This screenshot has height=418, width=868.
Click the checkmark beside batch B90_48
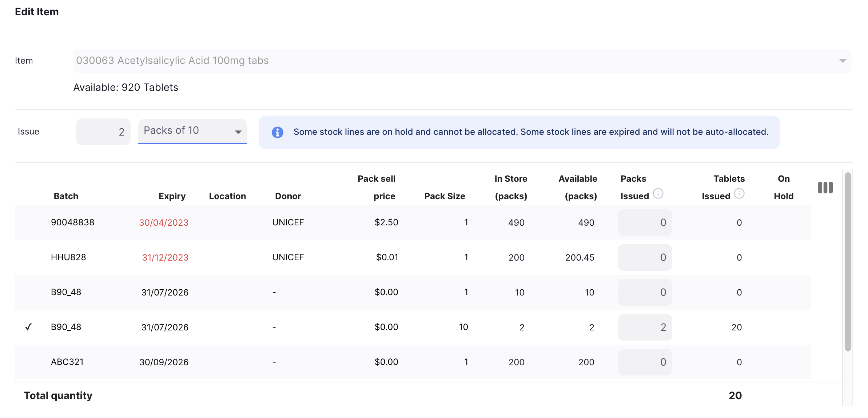coord(28,327)
